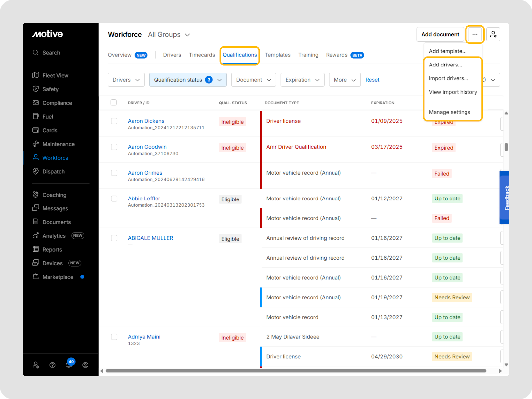This screenshot has height=399, width=532.
Task: Click the three-dots more options button
Action: click(x=475, y=34)
